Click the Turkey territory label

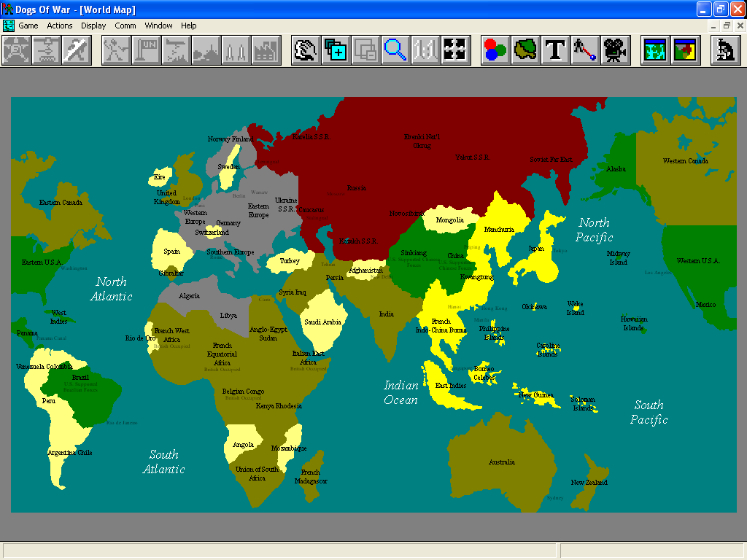(x=290, y=261)
